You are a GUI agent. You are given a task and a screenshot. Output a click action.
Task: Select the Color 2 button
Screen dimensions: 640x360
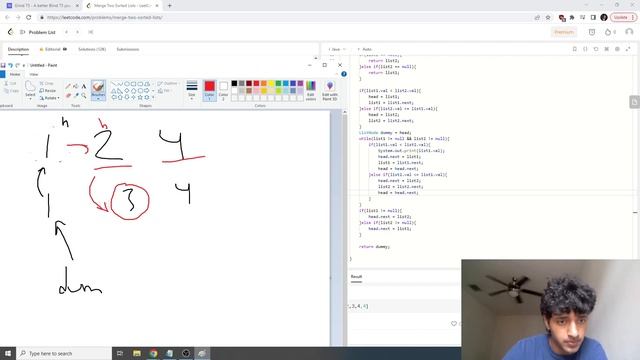223,91
